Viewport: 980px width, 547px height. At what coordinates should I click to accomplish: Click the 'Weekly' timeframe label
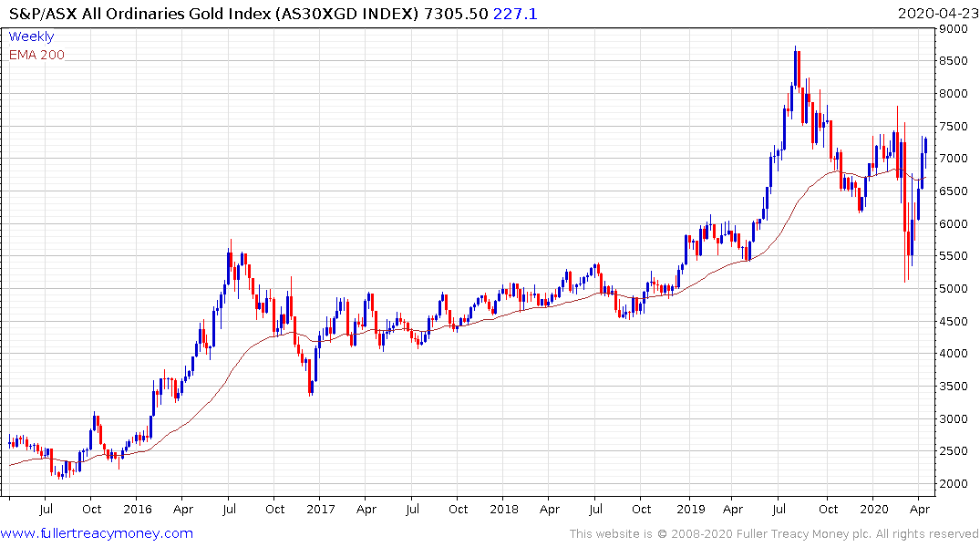[31, 36]
